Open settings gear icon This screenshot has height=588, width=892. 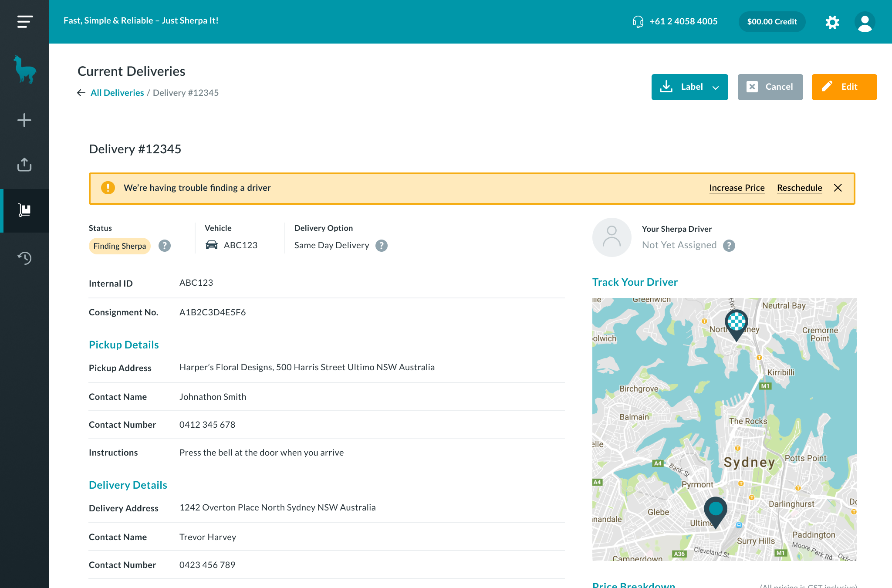pos(832,22)
